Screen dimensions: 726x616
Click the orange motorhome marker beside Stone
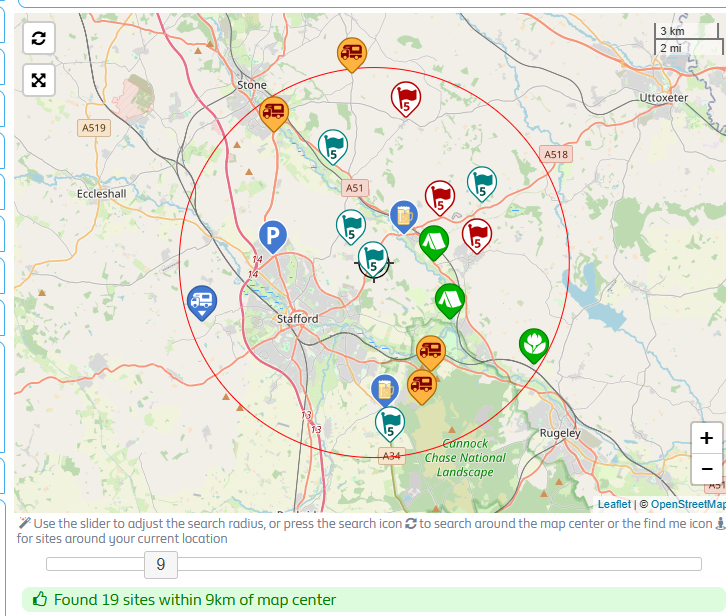274,113
